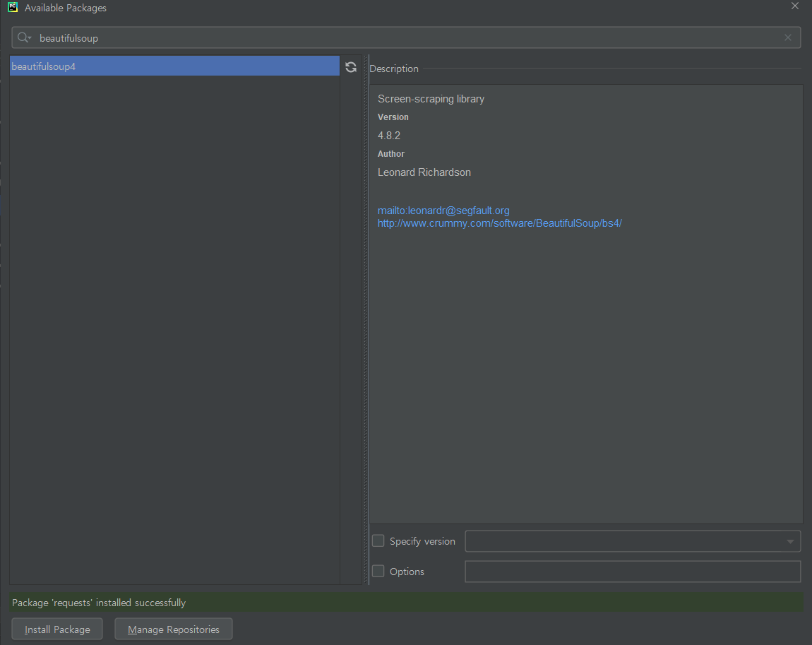Click the search magnifier history icon

coord(24,38)
